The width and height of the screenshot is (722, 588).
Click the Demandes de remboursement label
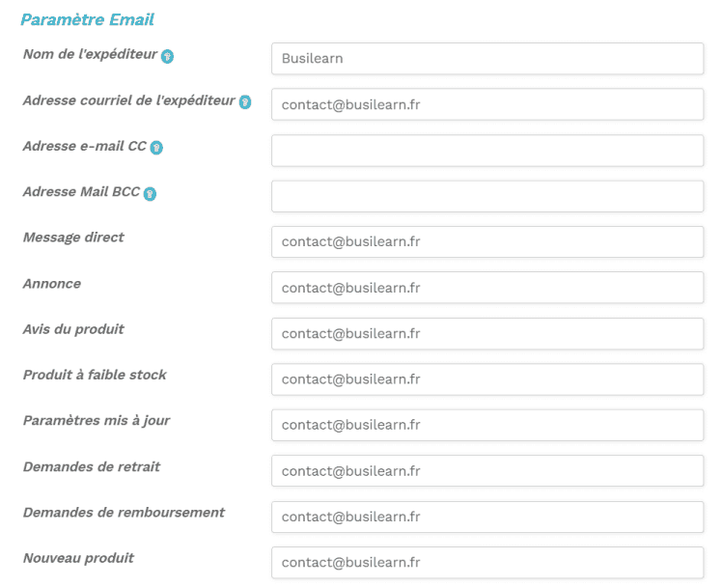point(124,513)
